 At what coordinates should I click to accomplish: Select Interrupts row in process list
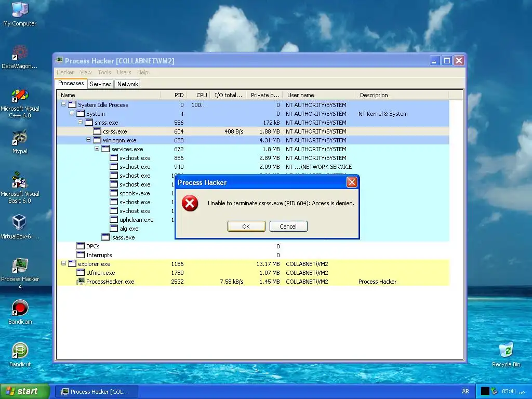(x=253, y=255)
